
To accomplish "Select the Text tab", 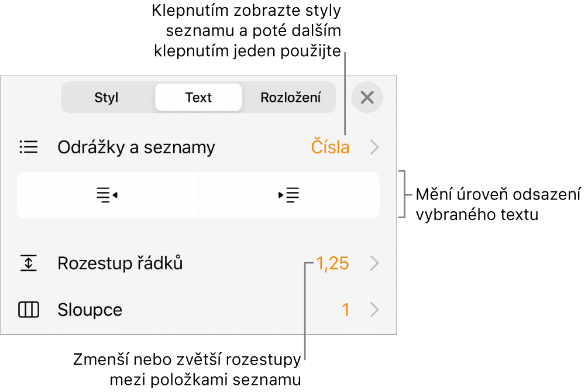I will (x=198, y=98).
